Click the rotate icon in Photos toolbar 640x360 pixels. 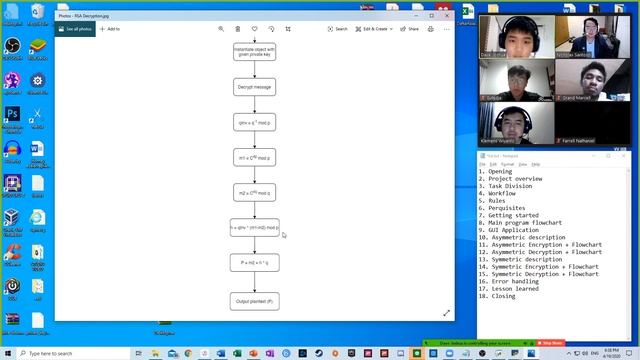(271, 29)
